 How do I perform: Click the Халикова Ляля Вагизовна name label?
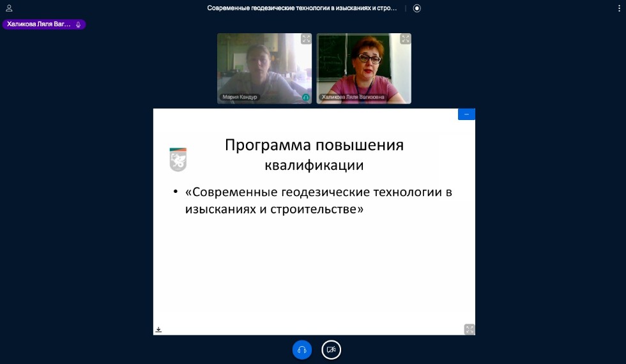point(353,97)
